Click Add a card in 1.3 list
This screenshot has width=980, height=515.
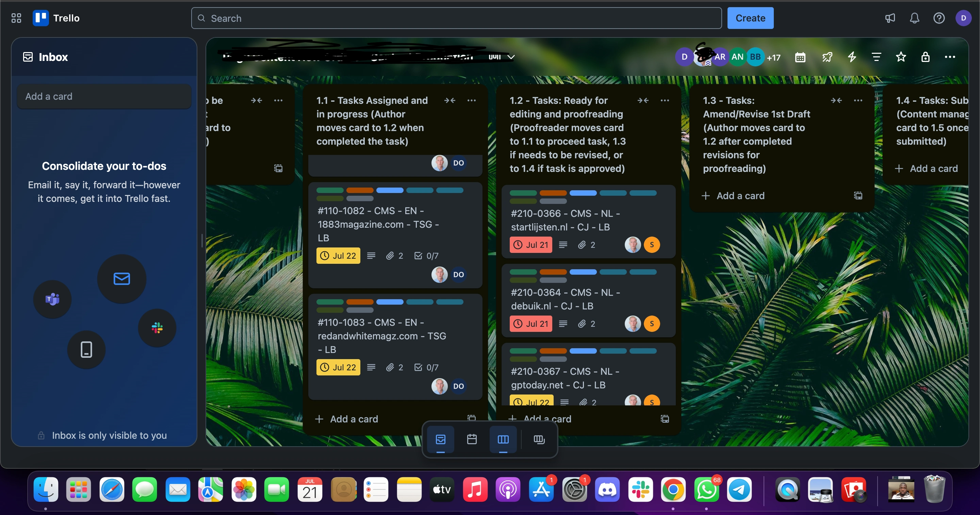(x=740, y=196)
